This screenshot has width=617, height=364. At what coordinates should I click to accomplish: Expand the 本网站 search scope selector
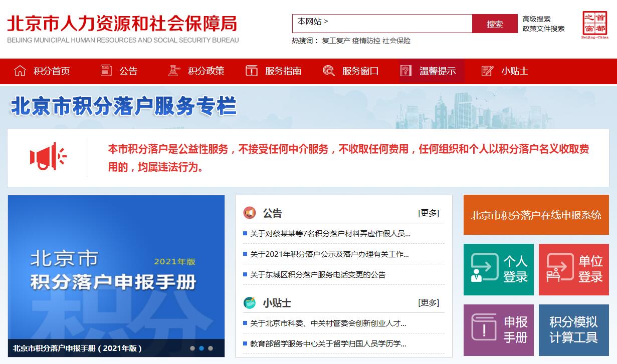313,22
